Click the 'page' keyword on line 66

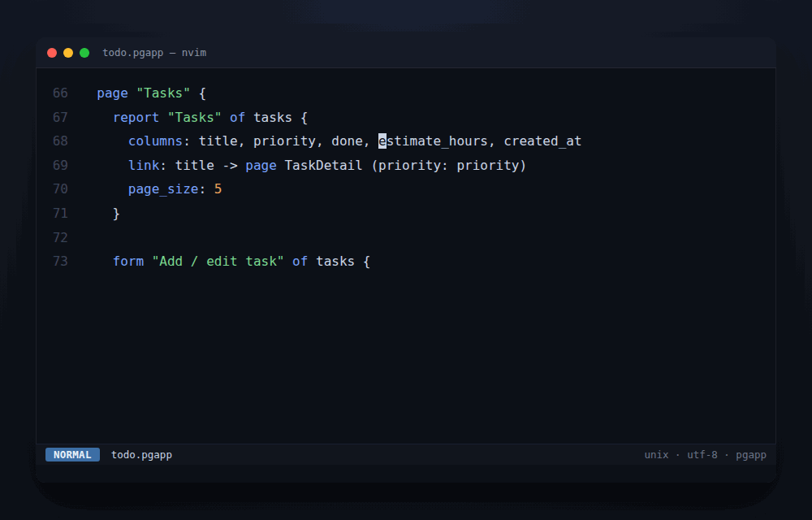tap(112, 93)
